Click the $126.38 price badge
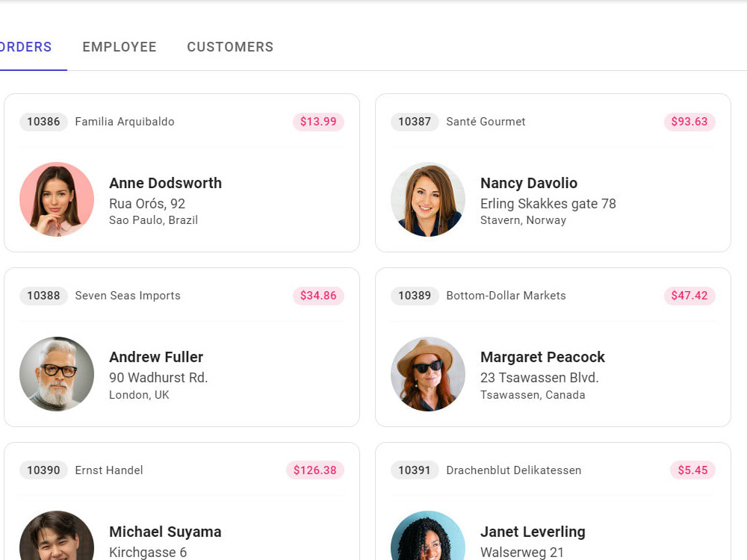 point(315,470)
